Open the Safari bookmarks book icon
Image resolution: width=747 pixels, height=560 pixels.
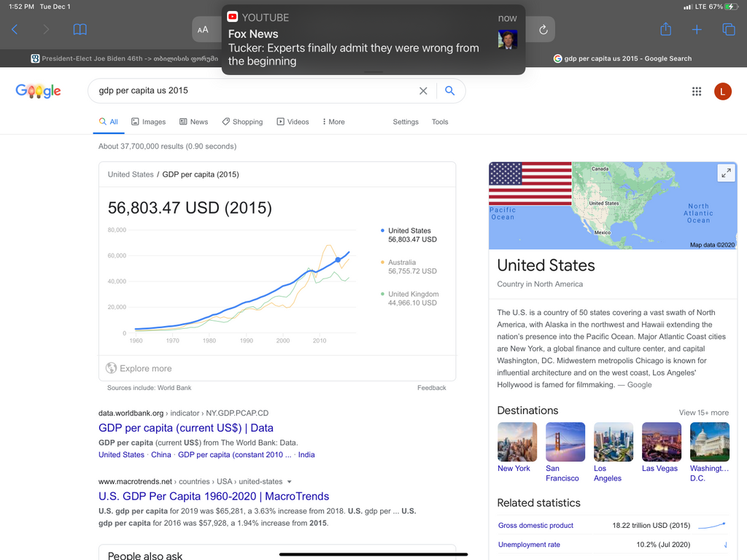tap(80, 29)
